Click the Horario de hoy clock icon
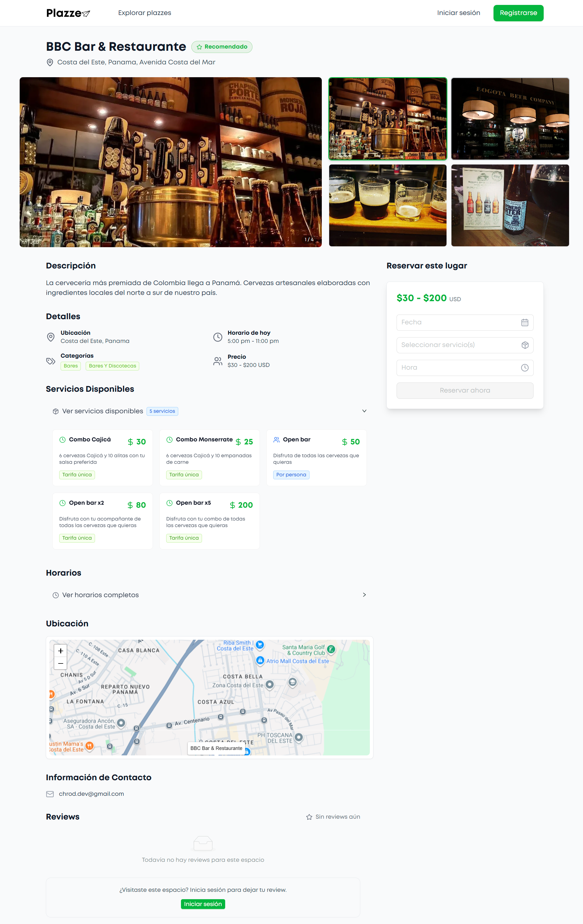This screenshot has width=583, height=924. click(x=218, y=337)
